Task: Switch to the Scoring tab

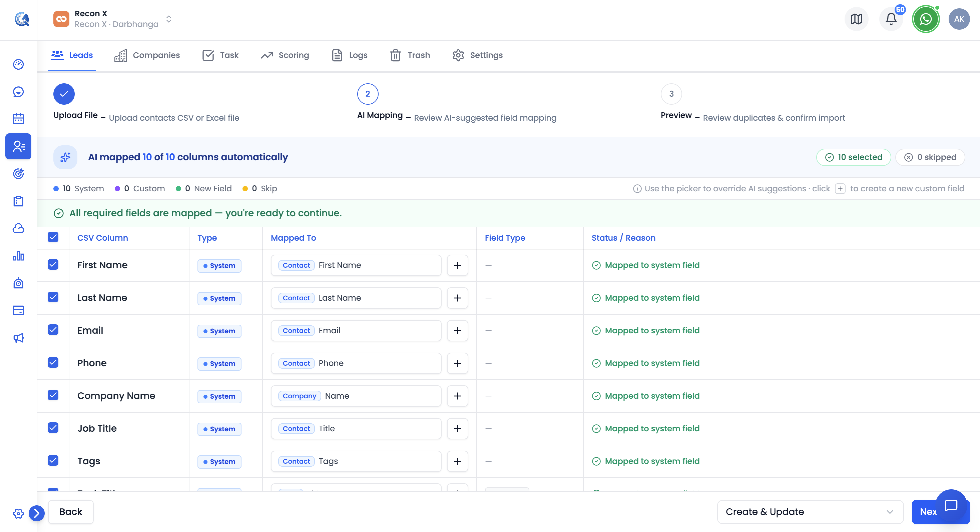Action: click(x=285, y=56)
